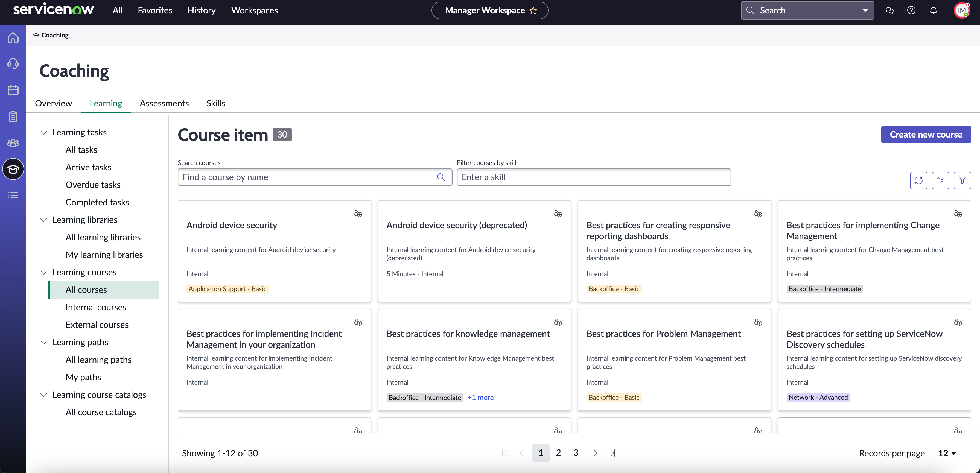
Task: Open the sort courses control
Action: [x=940, y=180]
